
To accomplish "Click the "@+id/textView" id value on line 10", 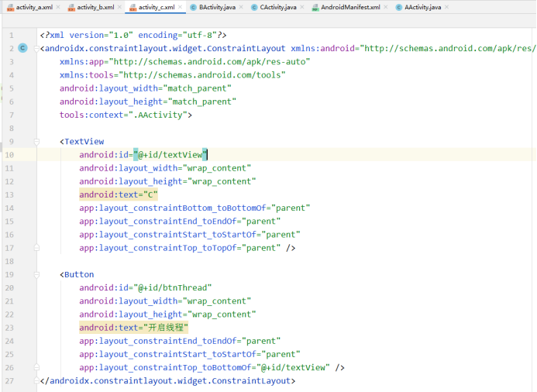I will 170,155.
